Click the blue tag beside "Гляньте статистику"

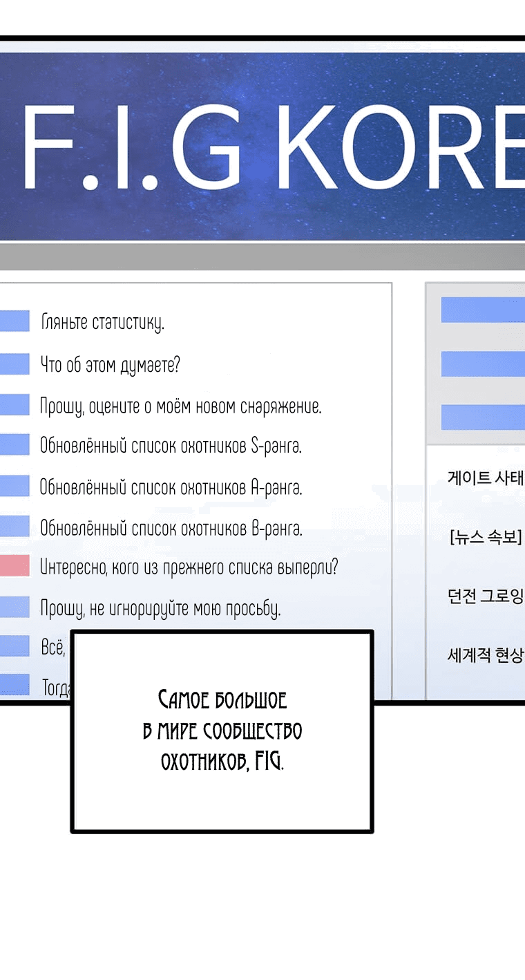(x=15, y=321)
